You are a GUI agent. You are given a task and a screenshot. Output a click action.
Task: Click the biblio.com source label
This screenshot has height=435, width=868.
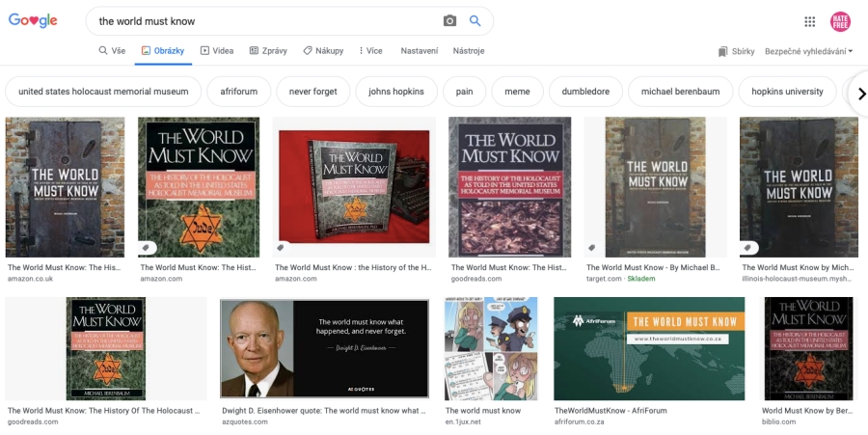coord(778,421)
